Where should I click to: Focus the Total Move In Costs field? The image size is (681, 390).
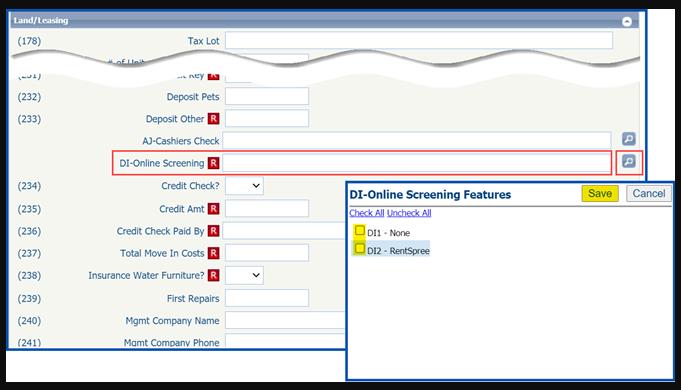tap(267, 253)
